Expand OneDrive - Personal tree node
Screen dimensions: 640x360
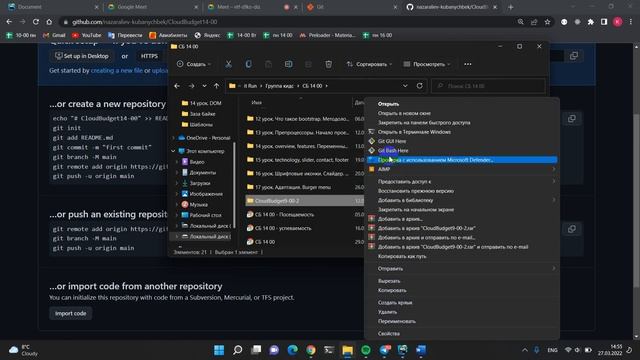(173, 138)
